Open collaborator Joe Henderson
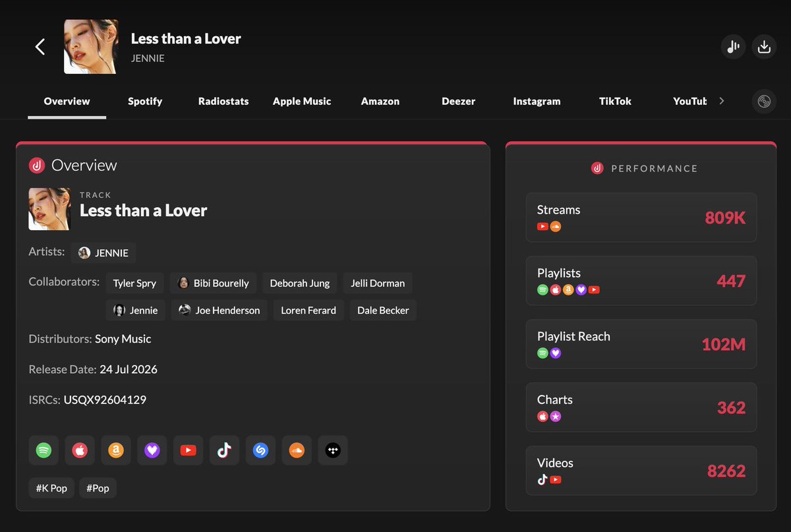791x532 pixels. [x=220, y=310]
